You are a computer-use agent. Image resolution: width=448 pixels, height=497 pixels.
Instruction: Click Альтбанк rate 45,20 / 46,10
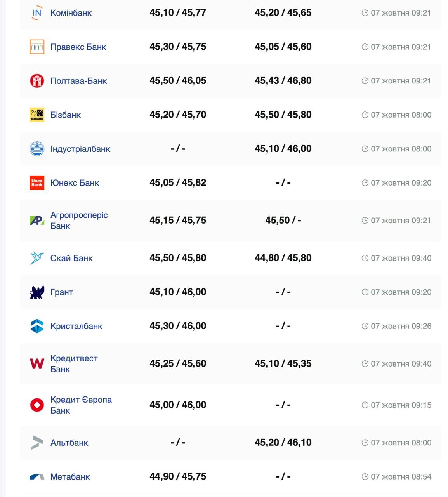click(283, 443)
